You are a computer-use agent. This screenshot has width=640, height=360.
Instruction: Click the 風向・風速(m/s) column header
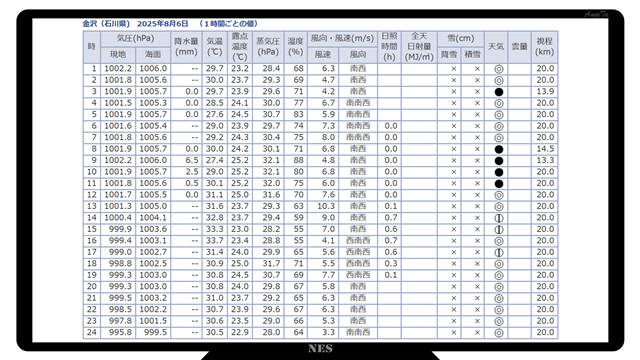[342, 39]
